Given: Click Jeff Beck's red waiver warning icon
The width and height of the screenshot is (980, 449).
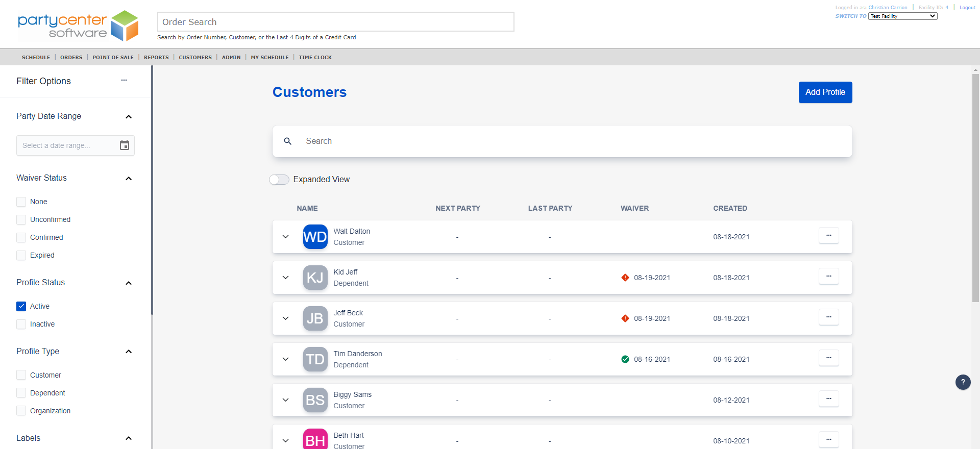Looking at the screenshot, I should tap(625, 318).
